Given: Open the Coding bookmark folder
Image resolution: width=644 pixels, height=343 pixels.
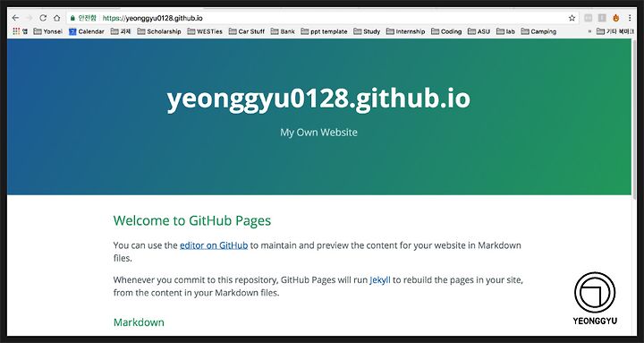Looking at the screenshot, I should coord(446,31).
